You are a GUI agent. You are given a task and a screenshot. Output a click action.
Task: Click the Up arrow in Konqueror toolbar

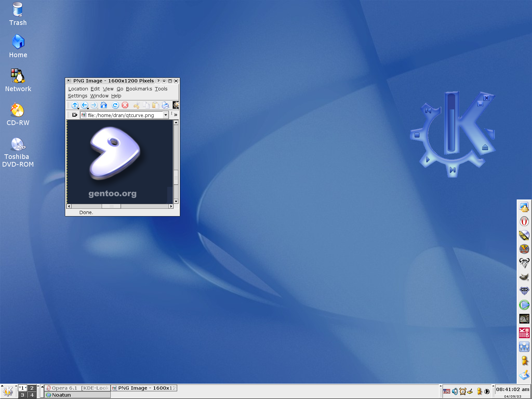(x=75, y=105)
